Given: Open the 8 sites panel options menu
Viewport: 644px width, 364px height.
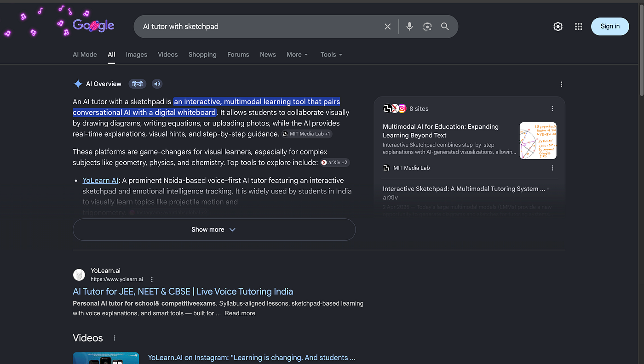Looking at the screenshot, I should point(552,108).
